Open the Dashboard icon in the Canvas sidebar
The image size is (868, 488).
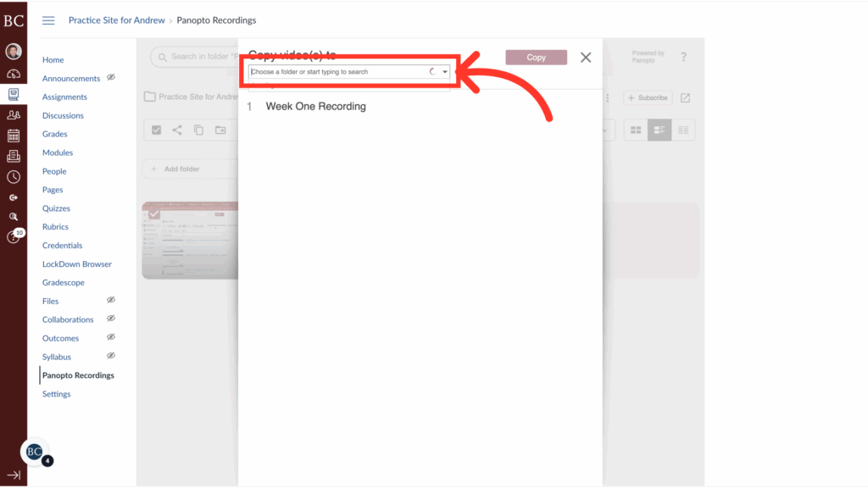click(x=14, y=74)
